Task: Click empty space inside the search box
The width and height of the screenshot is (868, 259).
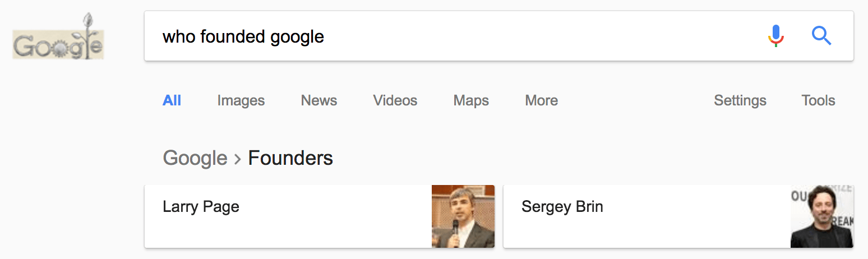Action: coord(533,37)
